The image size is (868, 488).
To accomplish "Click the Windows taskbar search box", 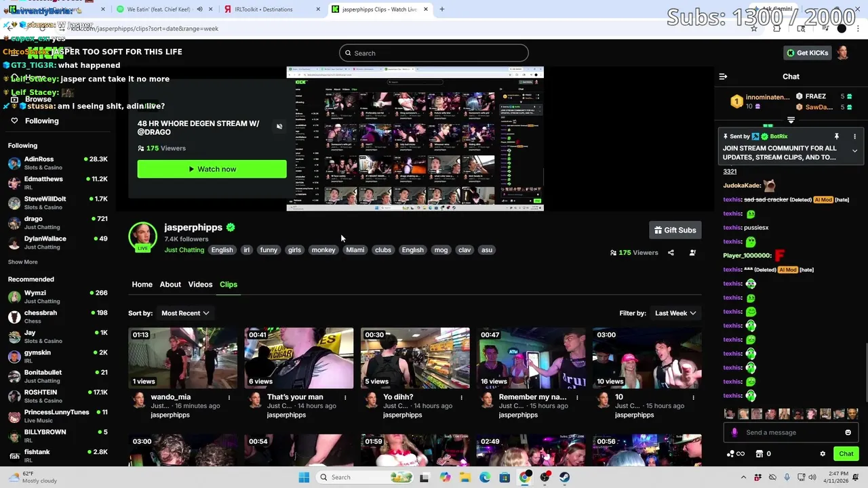I will (x=365, y=477).
